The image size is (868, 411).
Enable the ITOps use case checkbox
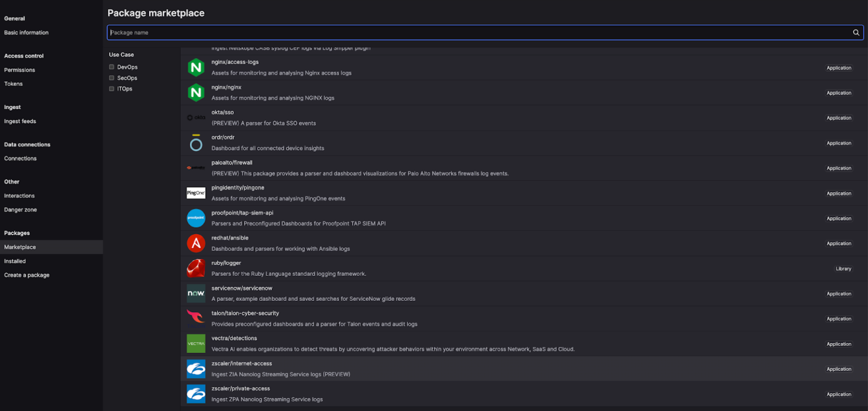tap(111, 88)
